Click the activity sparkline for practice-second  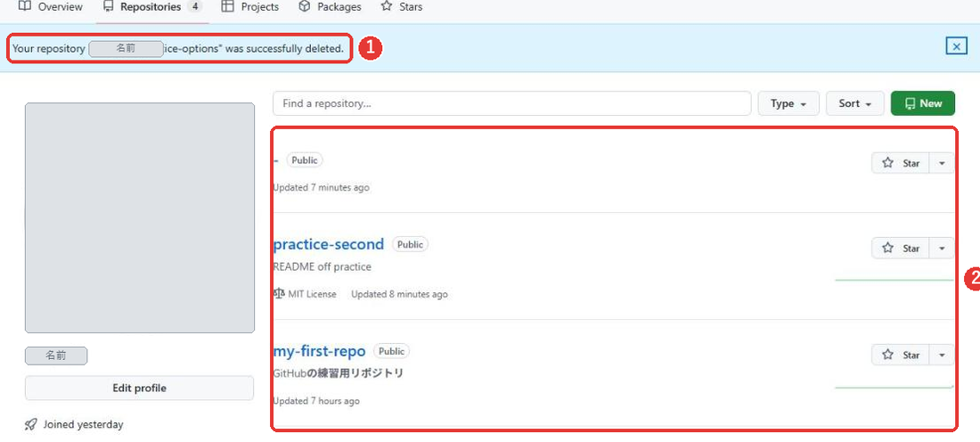(x=894, y=280)
